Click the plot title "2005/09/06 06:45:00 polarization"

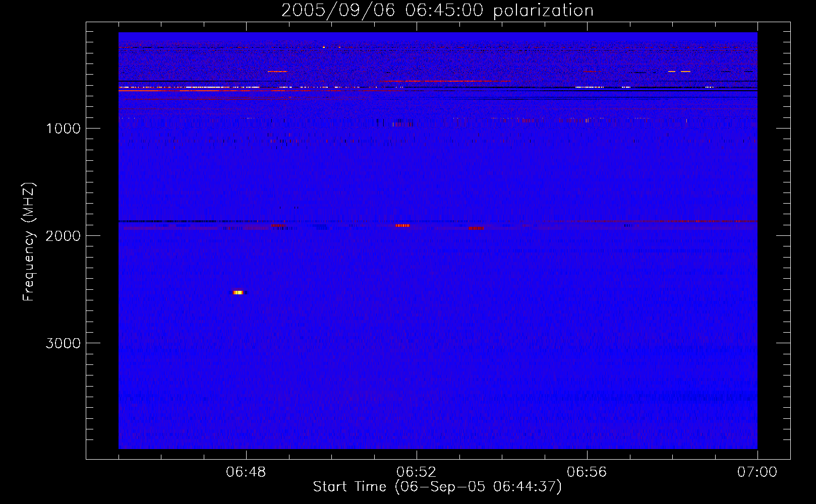pos(437,11)
